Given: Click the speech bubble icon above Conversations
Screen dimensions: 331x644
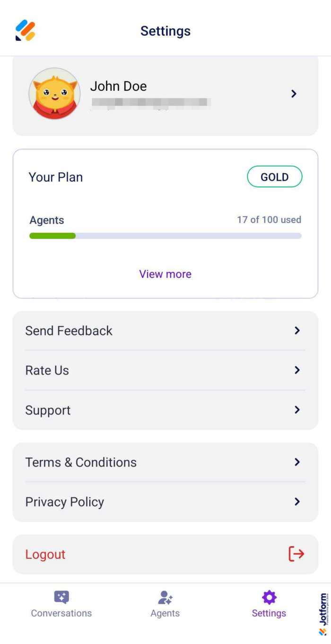Looking at the screenshot, I should 61,597.
